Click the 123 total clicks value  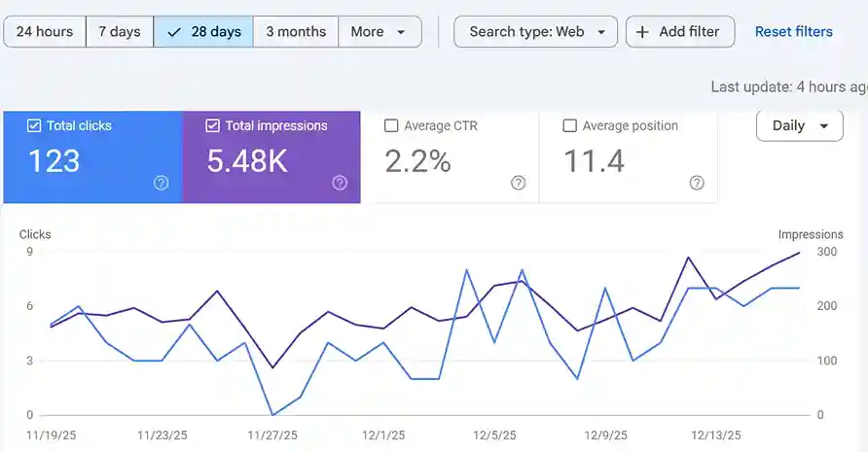[x=54, y=161]
